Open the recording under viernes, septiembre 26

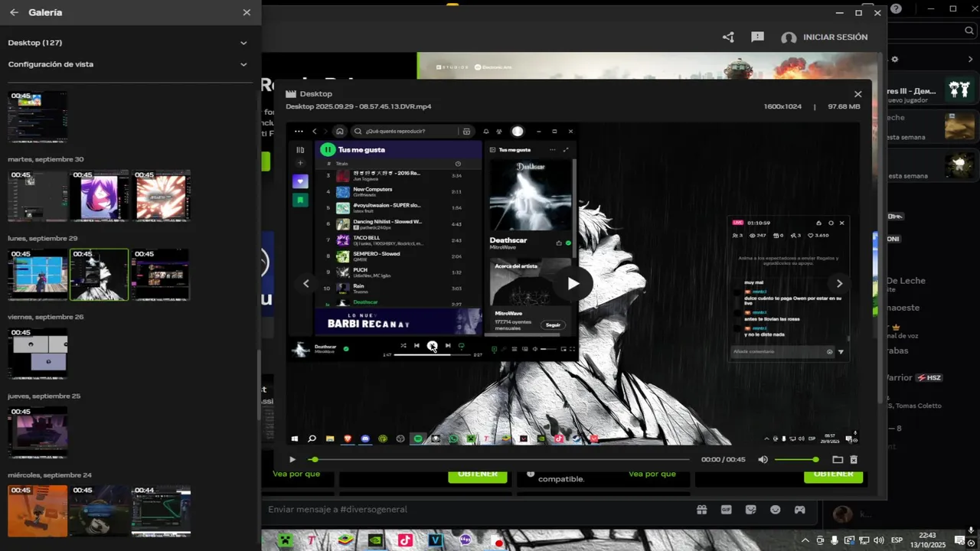click(38, 354)
